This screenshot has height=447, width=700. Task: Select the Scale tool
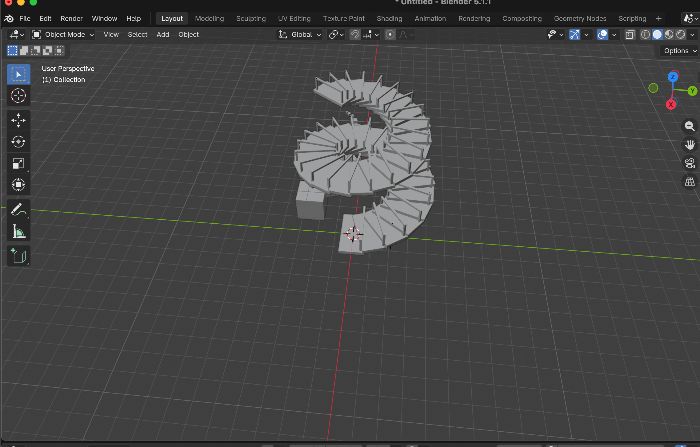[18, 163]
